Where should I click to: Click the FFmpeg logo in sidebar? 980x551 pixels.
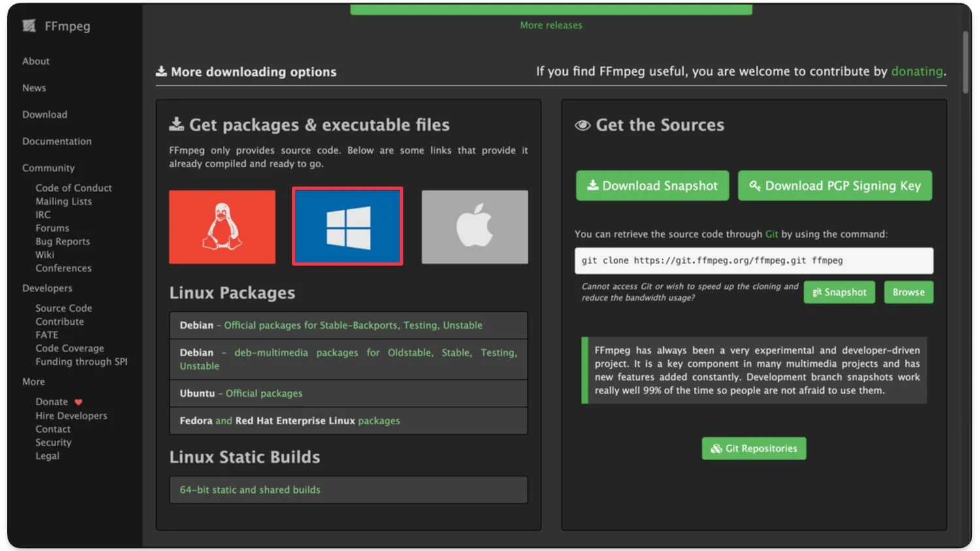tap(29, 26)
